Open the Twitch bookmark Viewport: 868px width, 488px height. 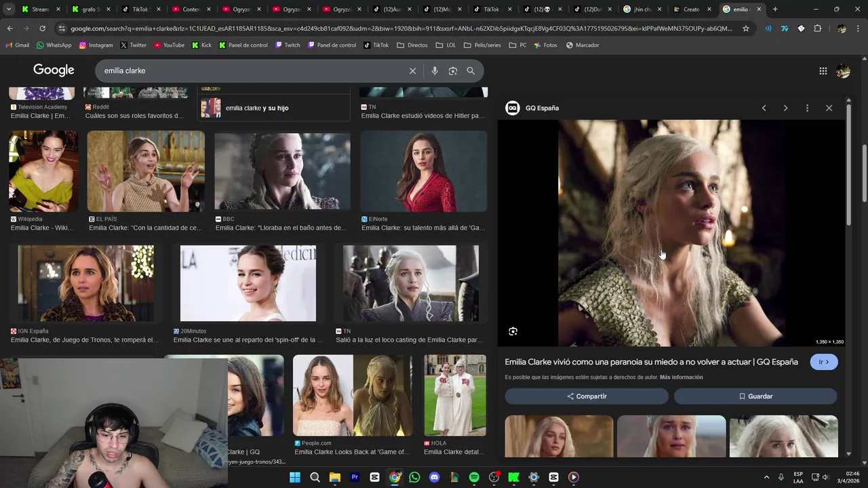pos(288,45)
